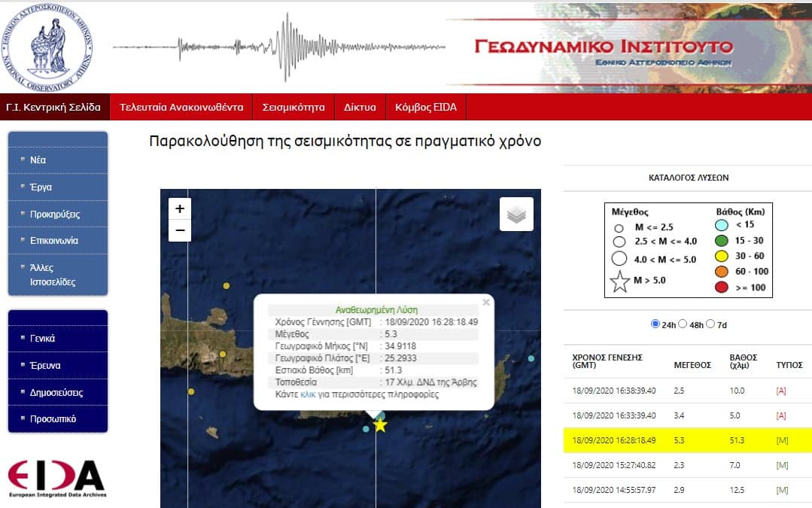Open the Κόμβος EIDA menu
Viewport: 812px width, 508px height.
(426, 107)
